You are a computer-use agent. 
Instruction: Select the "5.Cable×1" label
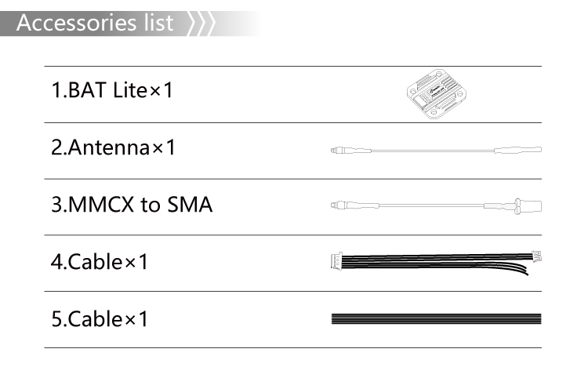click(100, 319)
